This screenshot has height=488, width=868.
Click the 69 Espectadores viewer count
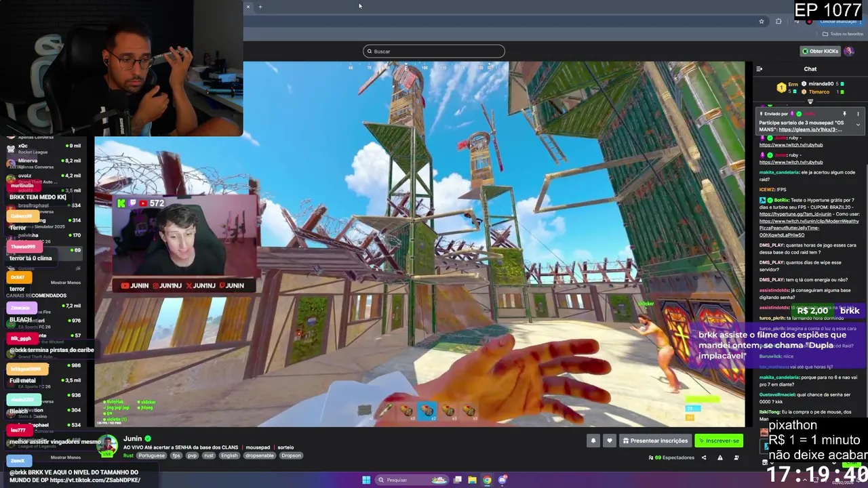(x=671, y=457)
